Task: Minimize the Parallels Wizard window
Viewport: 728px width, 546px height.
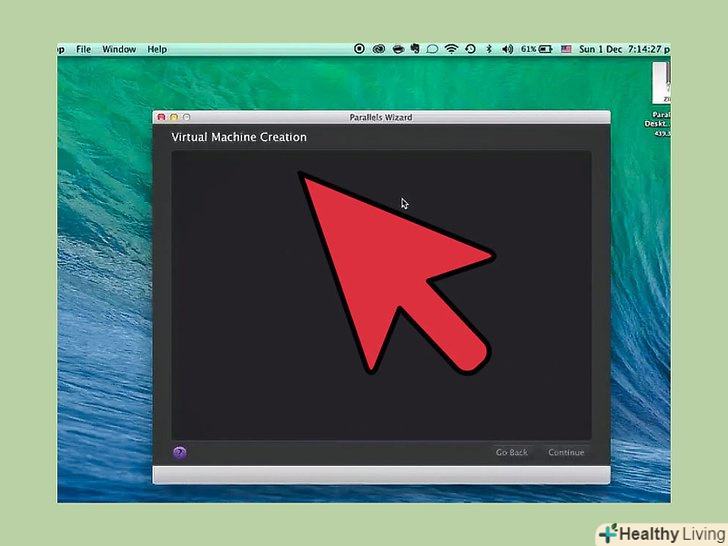Action: (174, 117)
